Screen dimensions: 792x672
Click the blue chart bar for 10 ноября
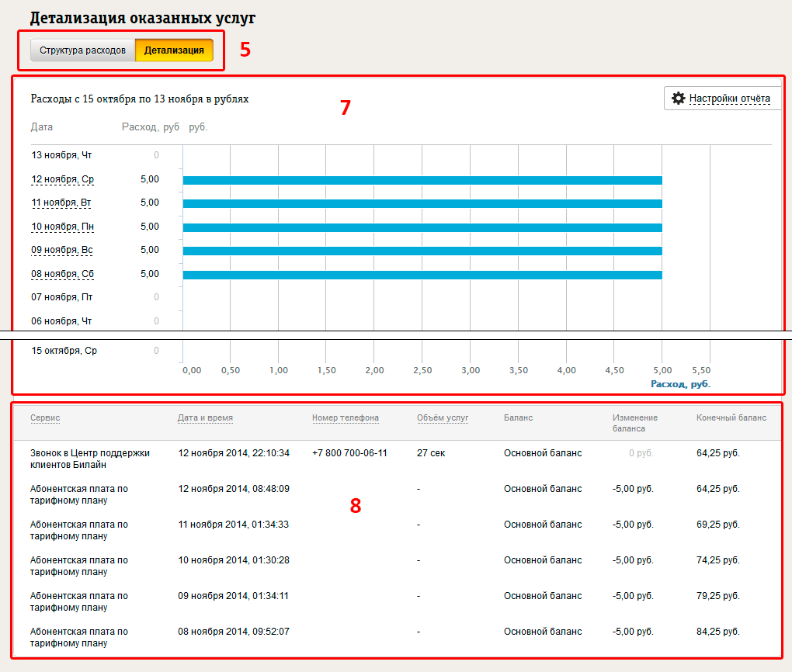(422, 227)
